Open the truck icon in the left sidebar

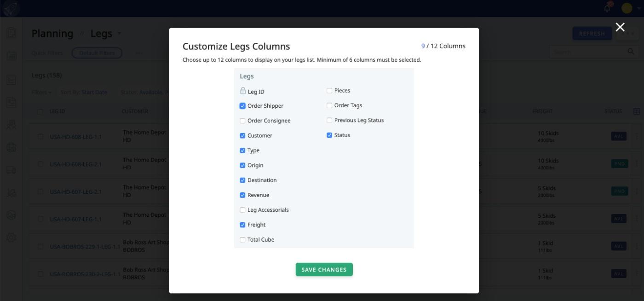[x=11, y=170]
